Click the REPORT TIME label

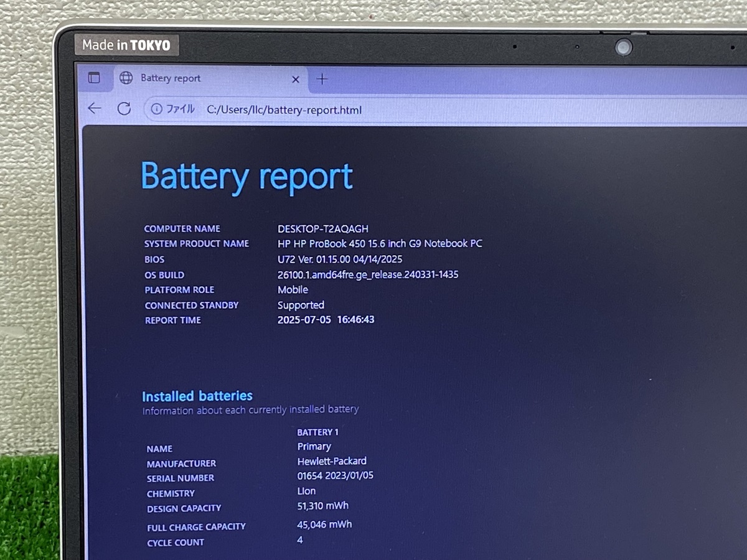[173, 320]
